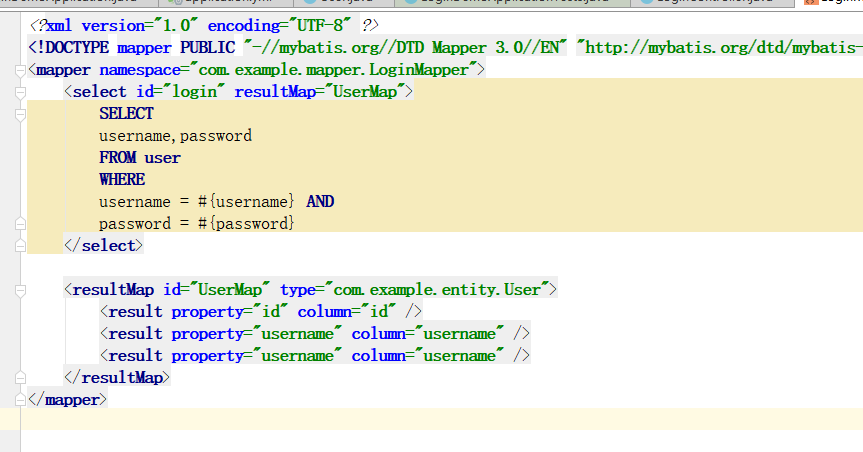
Task: Toggle the fold marker beside password = #{password}
Action: (x=20, y=224)
